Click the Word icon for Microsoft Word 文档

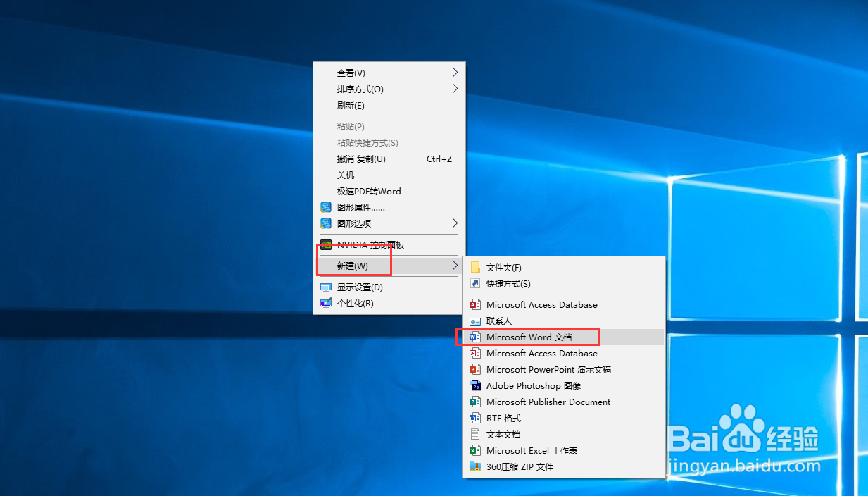pyautogui.click(x=475, y=337)
